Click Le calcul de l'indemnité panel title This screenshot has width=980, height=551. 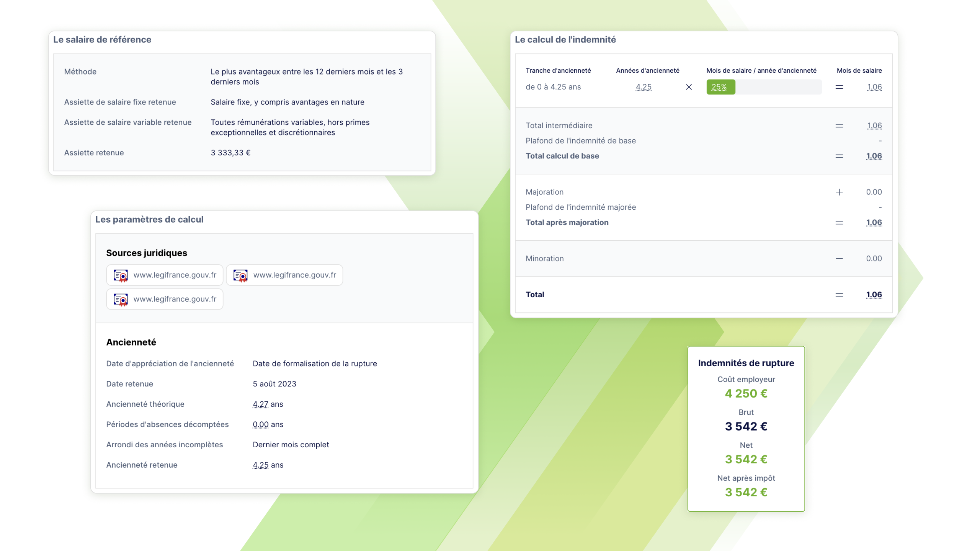565,40
